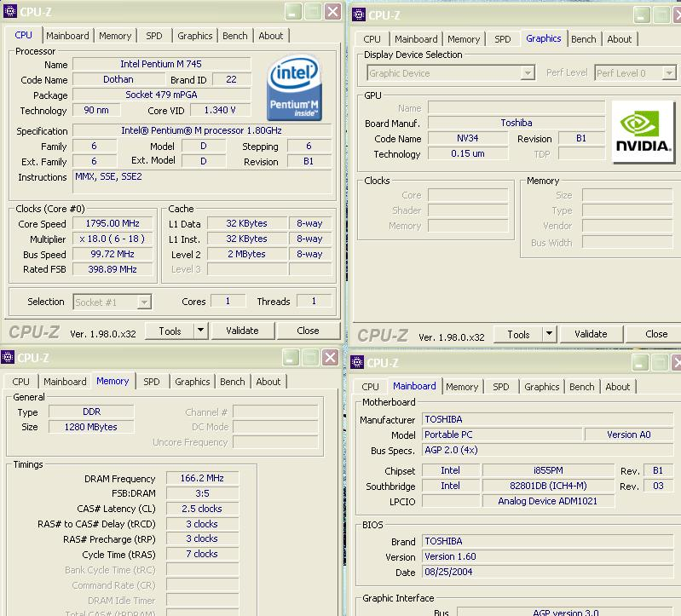Select Graphics tab in Mainboard window
The height and width of the screenshot is (616, 681).
(541, 386)
